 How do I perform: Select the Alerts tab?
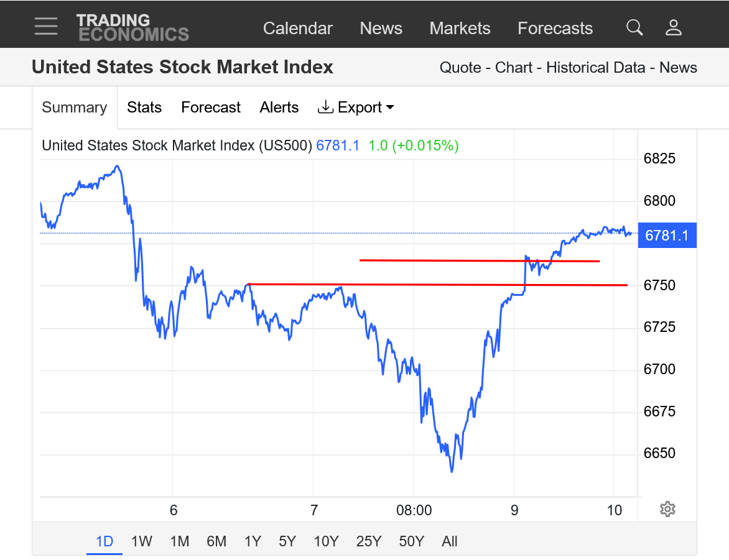[279, 108]
